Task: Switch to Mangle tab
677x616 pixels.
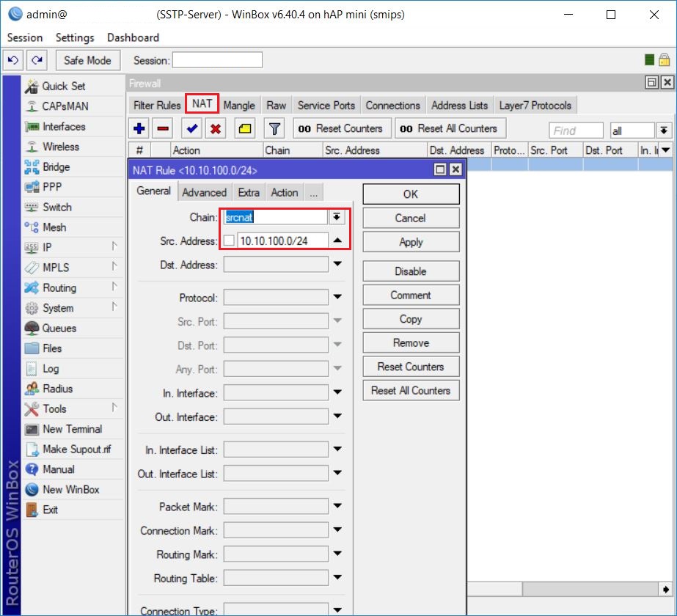Action: pos(239,106)
